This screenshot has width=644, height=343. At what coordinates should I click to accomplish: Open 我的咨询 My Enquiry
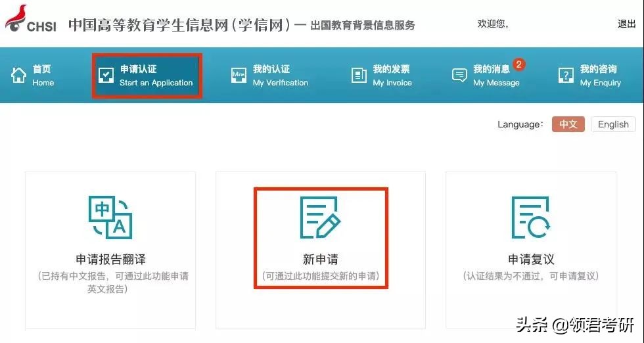tap(590, 76)
